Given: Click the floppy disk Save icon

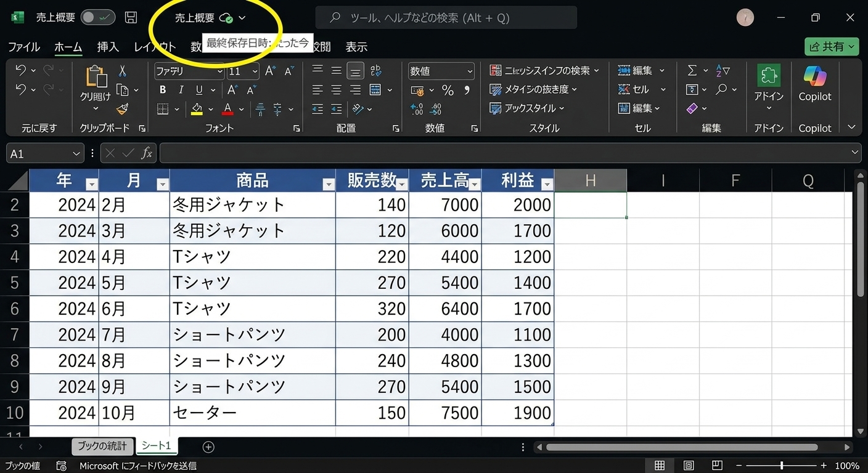Looking at the screenshot, I should coord(131,18).
